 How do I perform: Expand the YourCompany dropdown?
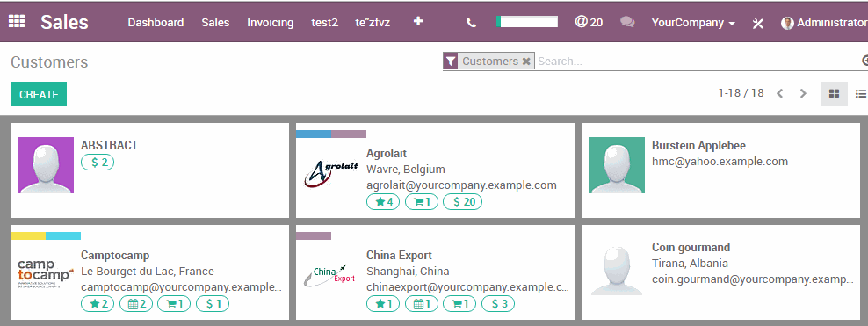[x=693, y=23]
